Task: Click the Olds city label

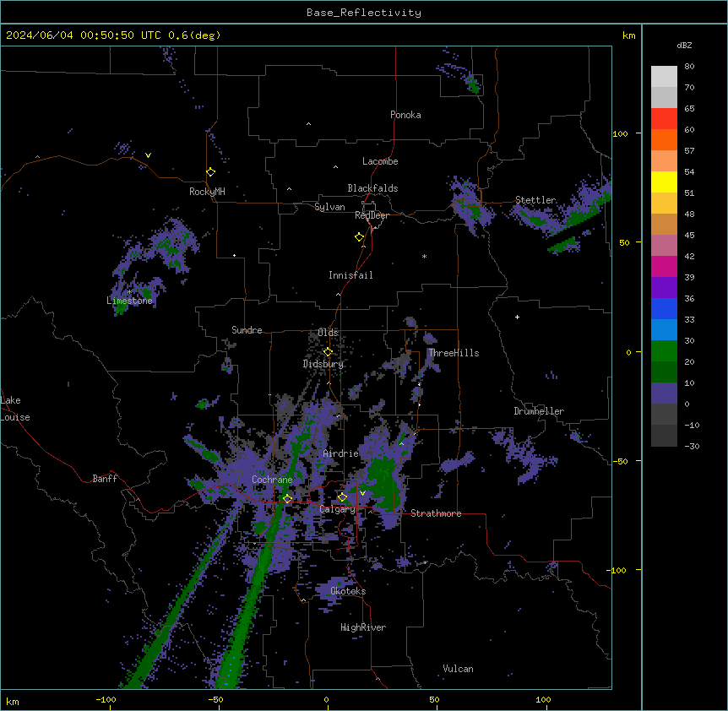Action: pos(328,333)
